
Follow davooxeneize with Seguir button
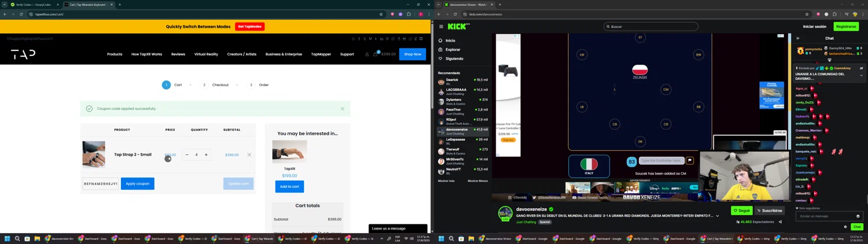click(741, 210)
